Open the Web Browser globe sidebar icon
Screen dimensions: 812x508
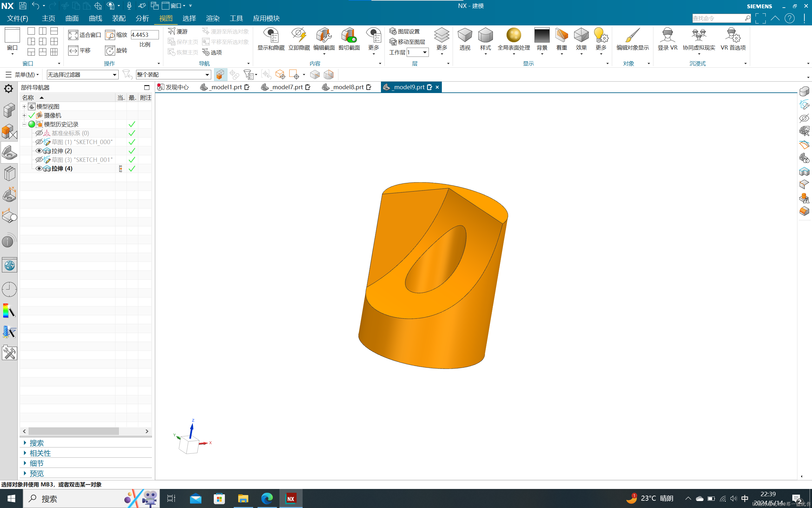pos(9,266)
